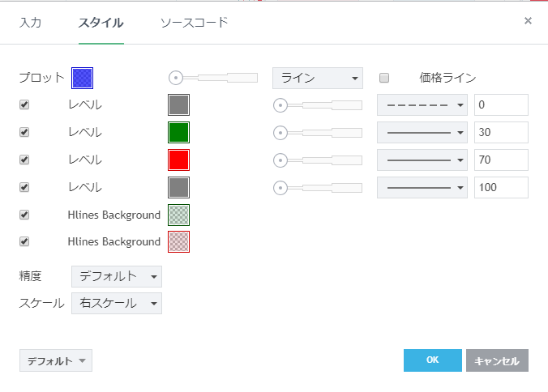Screen dimensions: 548x392
Task: Open the ライン plot type dropdown
Action: (317, 78)
